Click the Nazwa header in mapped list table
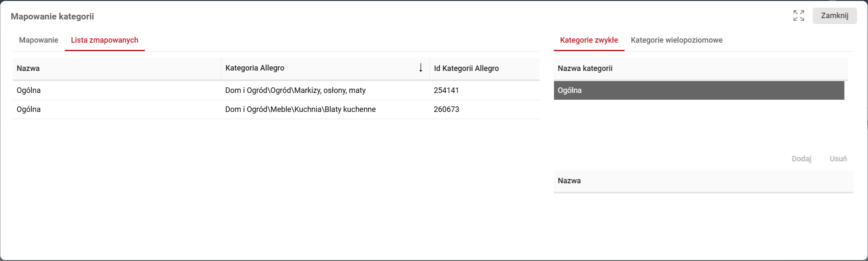This screenshot has width=868, height=261. [x=28, y=68]
